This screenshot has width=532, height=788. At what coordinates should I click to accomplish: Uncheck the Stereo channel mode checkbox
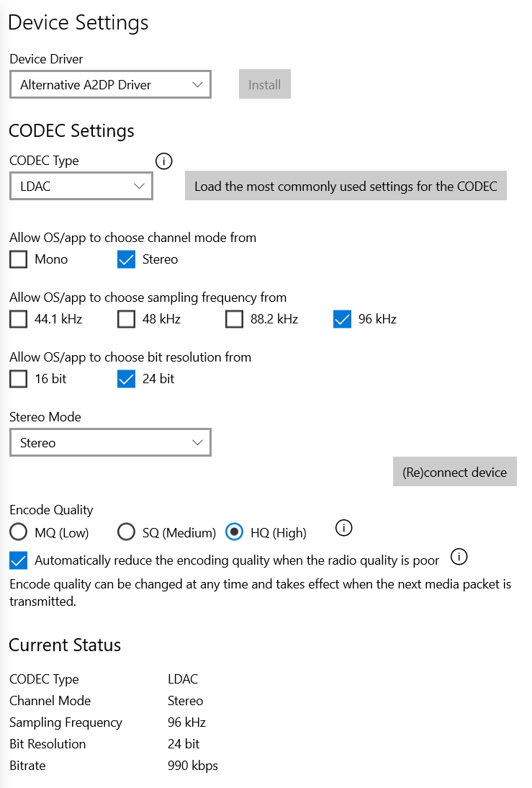point(127,259)
